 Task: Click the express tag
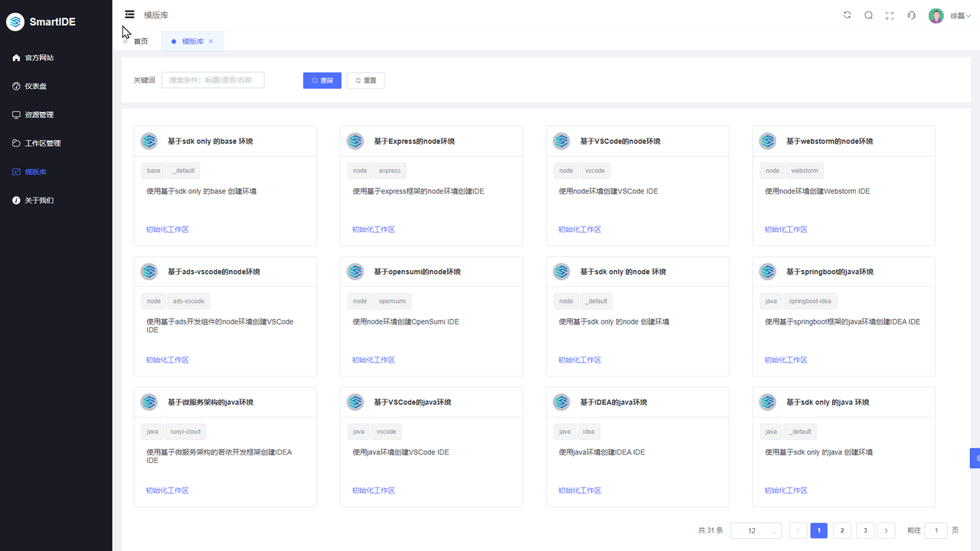click(x=390, y=171)
